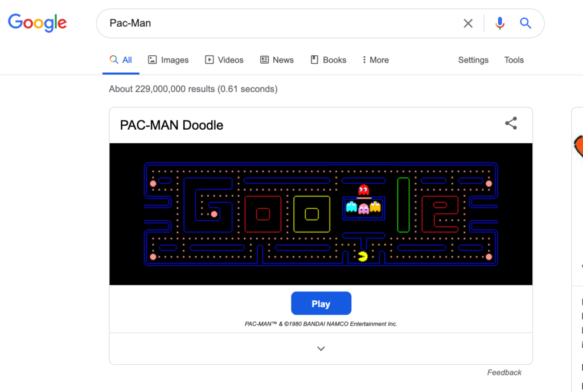Open the Books tab
Image resolution: width=583 pixels, height=392 pixels.
coord(329,60)
